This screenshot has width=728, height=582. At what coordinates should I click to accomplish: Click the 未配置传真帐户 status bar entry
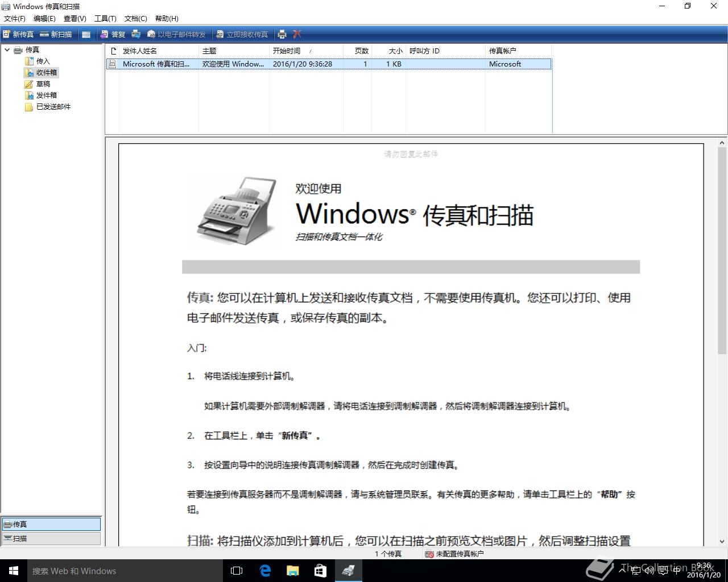(454, 554)
